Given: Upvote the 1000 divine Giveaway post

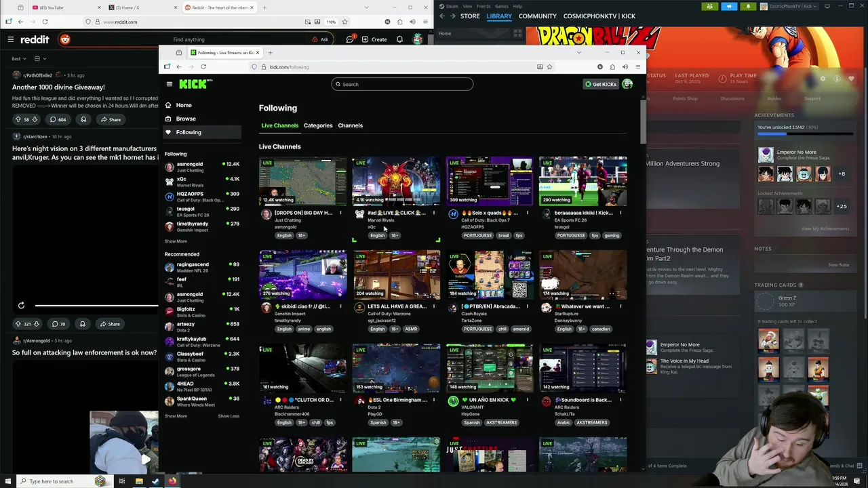Looking at the screenshot, I should tap(18, 119).
